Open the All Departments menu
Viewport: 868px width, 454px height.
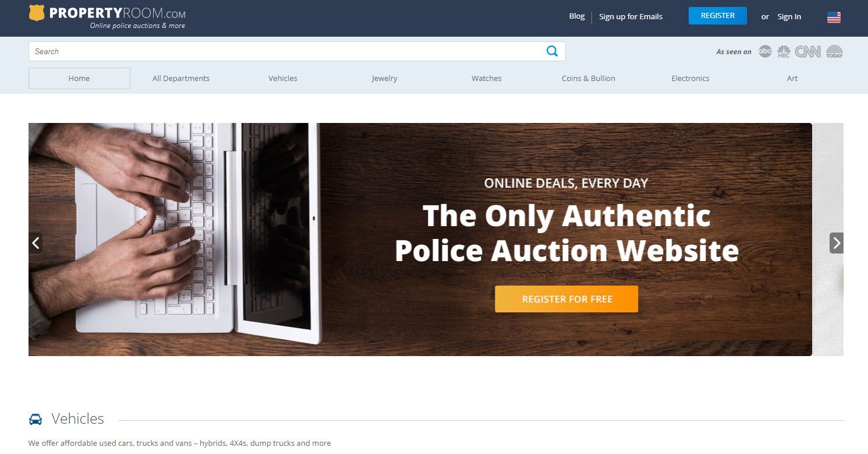pos(181,78)
